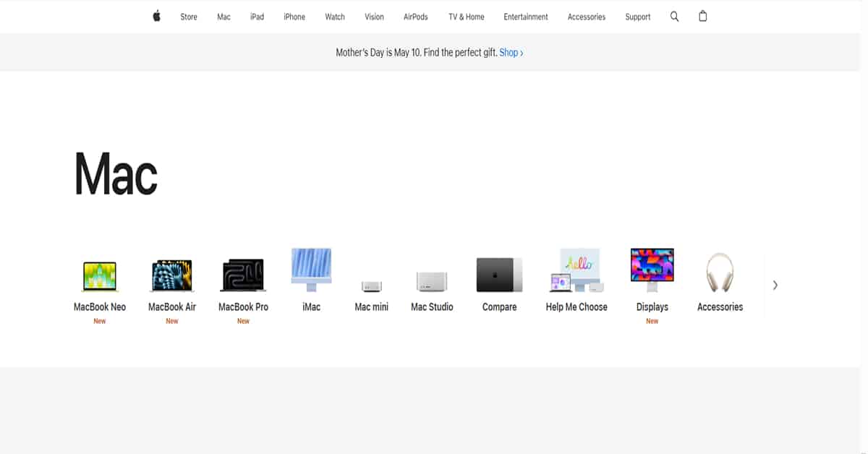The height and width of the screenshot is (454, 868).
Task: Choose the Mac mini icon
Action: [372, 286]
